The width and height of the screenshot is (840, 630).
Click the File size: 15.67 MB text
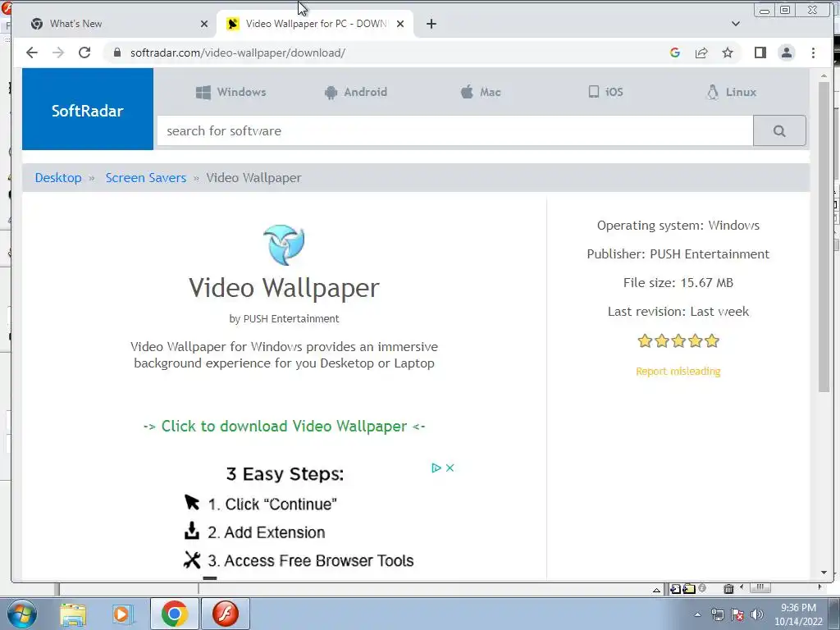pos(678,283)
